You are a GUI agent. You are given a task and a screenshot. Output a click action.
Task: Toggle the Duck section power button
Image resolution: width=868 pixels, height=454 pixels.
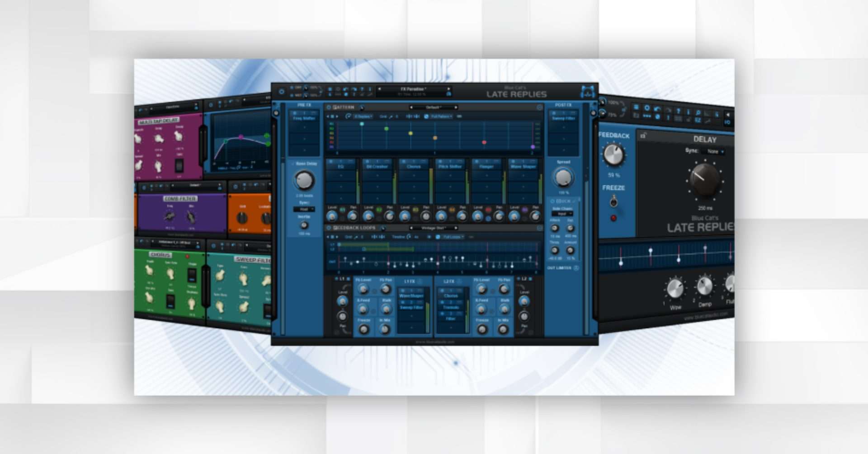552,201
